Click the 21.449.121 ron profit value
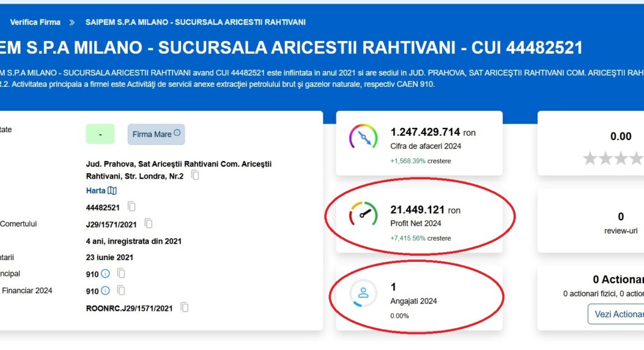 pos(425,210)
